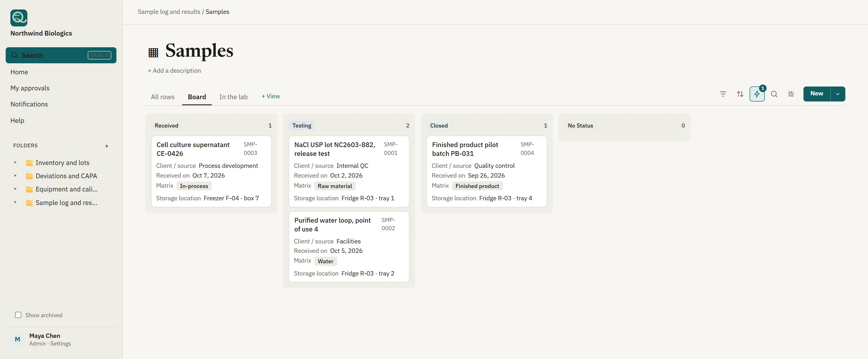The image size is (868, 359).
Task: Click + Add a description
Action: tap(174, 71)
